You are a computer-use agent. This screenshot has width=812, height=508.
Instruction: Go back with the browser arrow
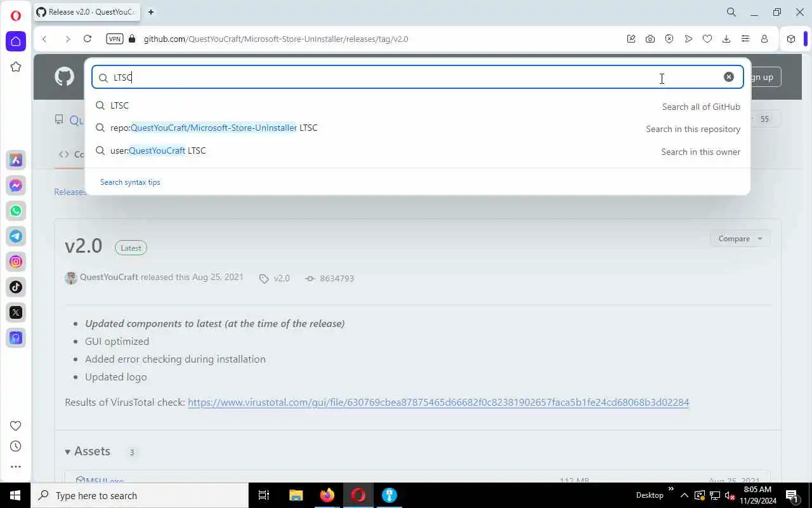(x=44, y=39)
